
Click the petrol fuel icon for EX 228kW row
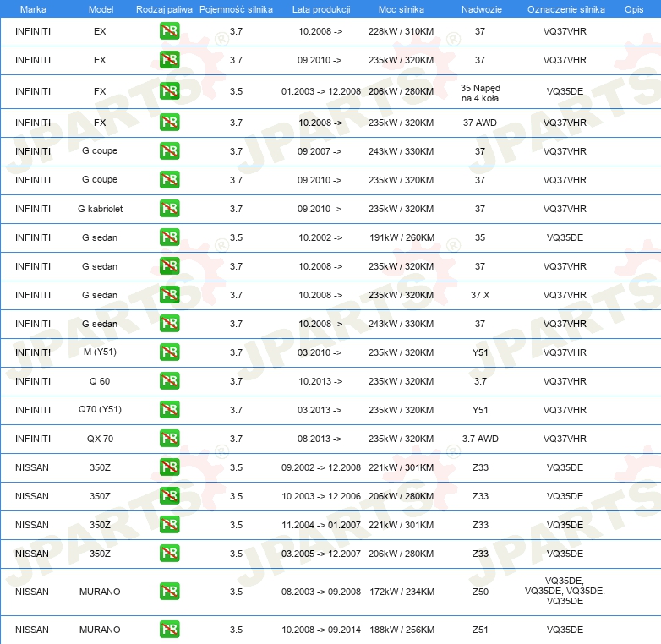point(169,30)
